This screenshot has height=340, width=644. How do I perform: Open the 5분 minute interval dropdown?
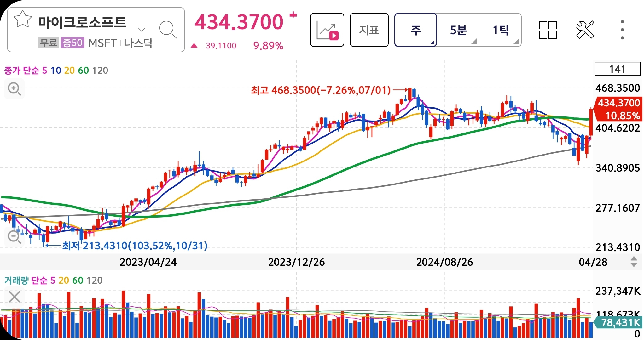pyautogui.click(x=458, y=30)
